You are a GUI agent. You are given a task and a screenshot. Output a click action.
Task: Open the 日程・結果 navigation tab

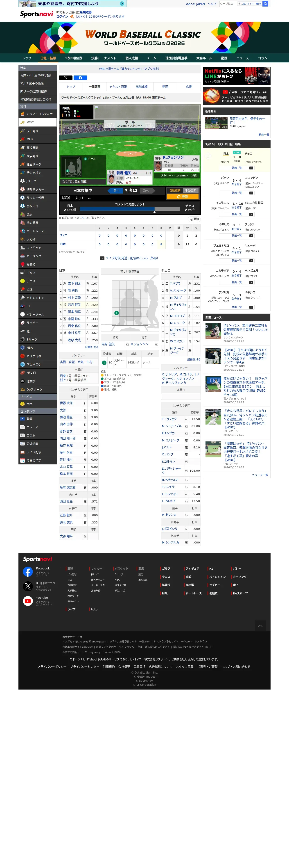point(48,58)
